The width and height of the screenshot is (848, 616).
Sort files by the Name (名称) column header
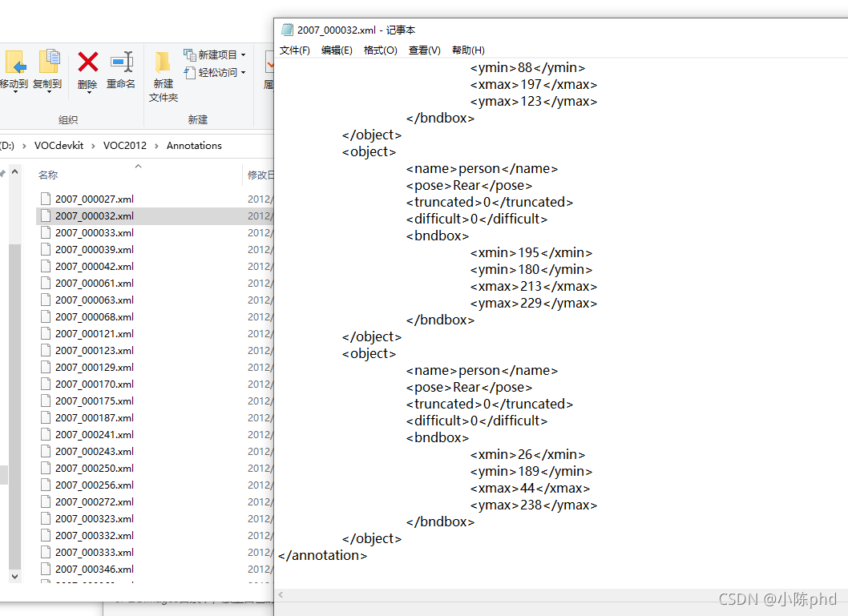[48, 175]
